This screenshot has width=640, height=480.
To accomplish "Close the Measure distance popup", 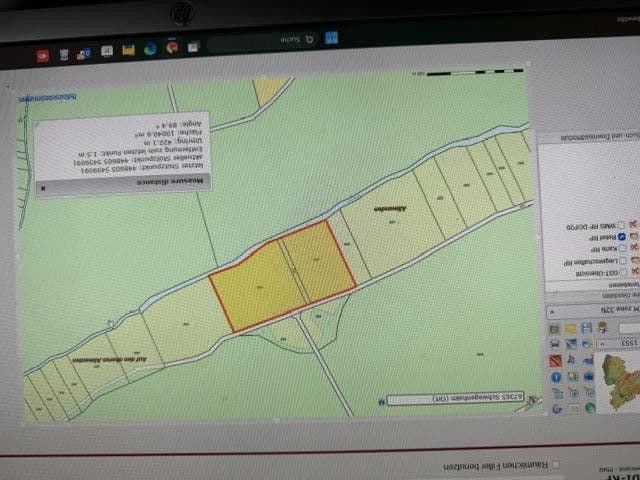I will tap(43, 188).
